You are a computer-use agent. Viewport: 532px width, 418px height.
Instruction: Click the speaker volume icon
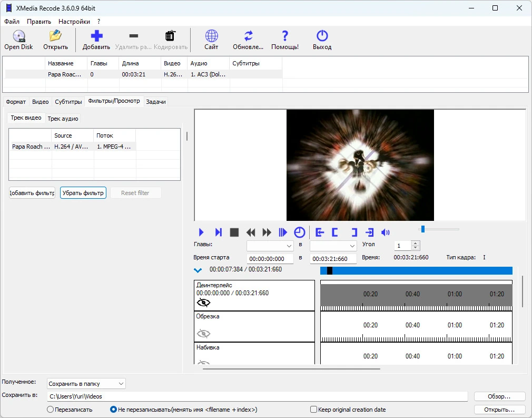[x=386, y=232]
